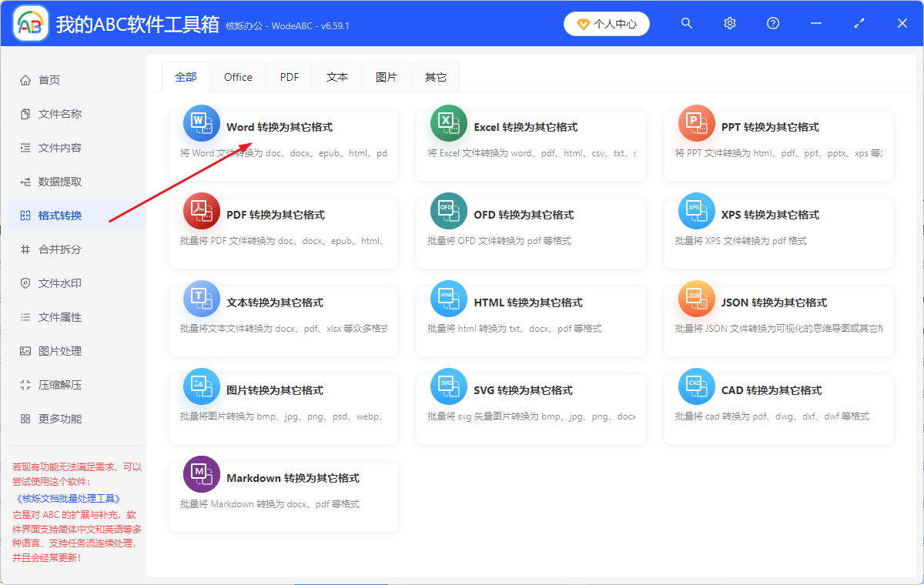Screen dimensions: 924x585
Task: Click the orange PPT conversion icon
Action: (x=696, y=123)
